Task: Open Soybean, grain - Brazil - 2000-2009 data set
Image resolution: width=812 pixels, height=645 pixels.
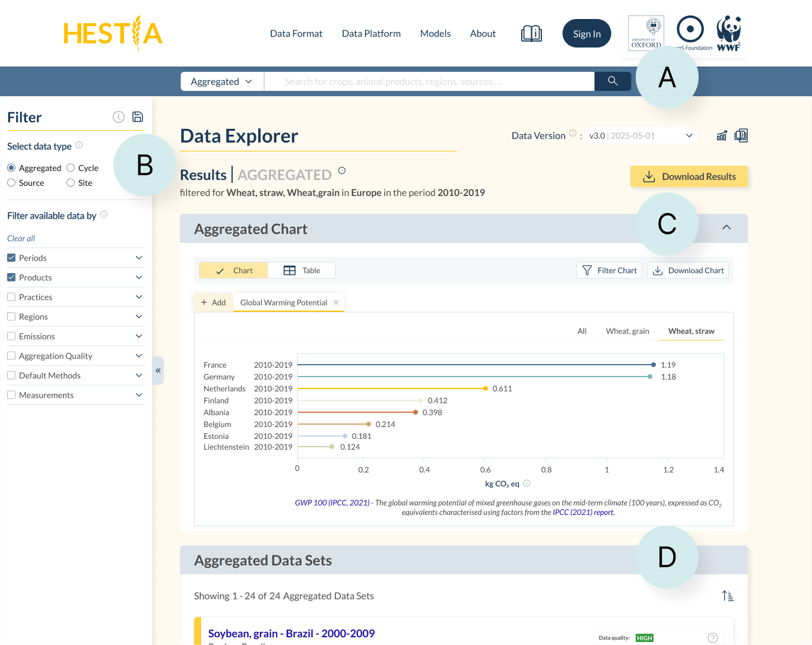Action: point(291,633)
